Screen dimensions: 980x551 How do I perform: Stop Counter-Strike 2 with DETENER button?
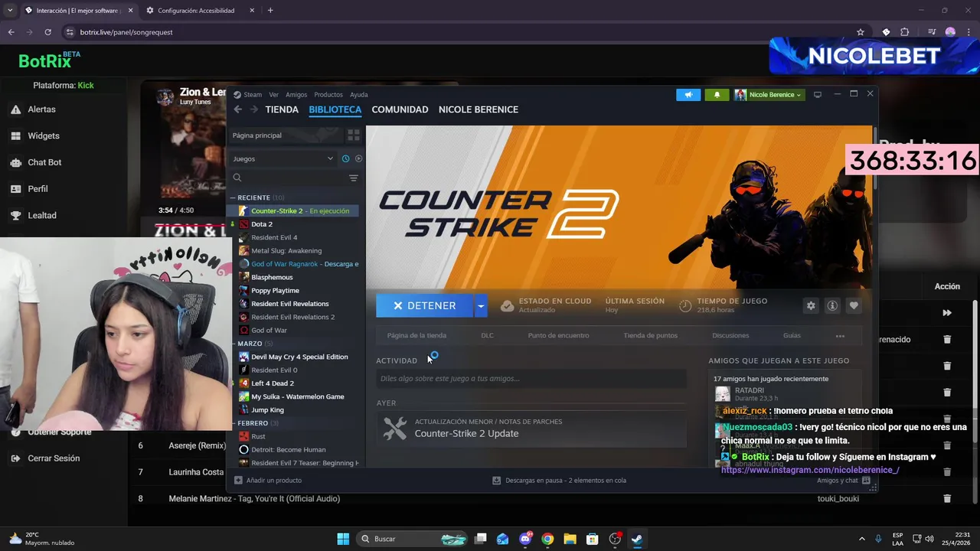[x=425, y=305]
